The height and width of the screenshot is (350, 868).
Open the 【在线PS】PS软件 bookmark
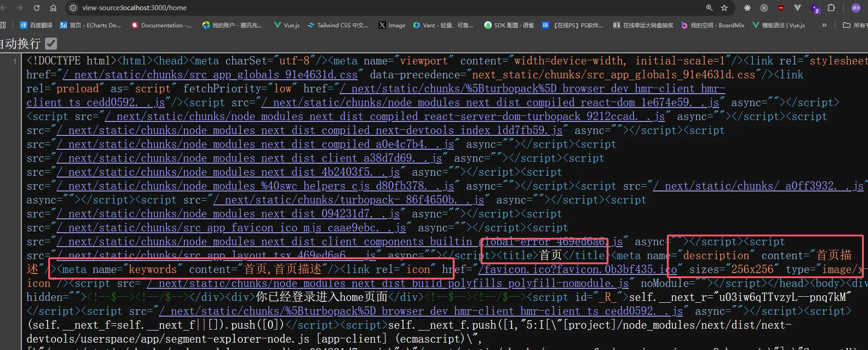573,25
